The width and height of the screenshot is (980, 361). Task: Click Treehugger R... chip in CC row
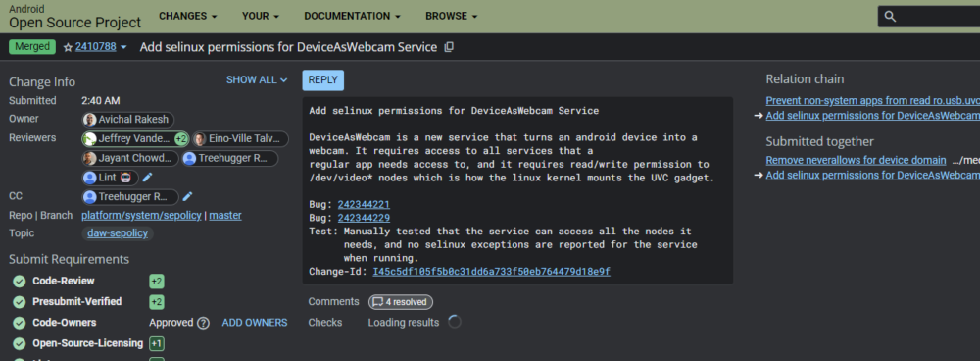130,197
